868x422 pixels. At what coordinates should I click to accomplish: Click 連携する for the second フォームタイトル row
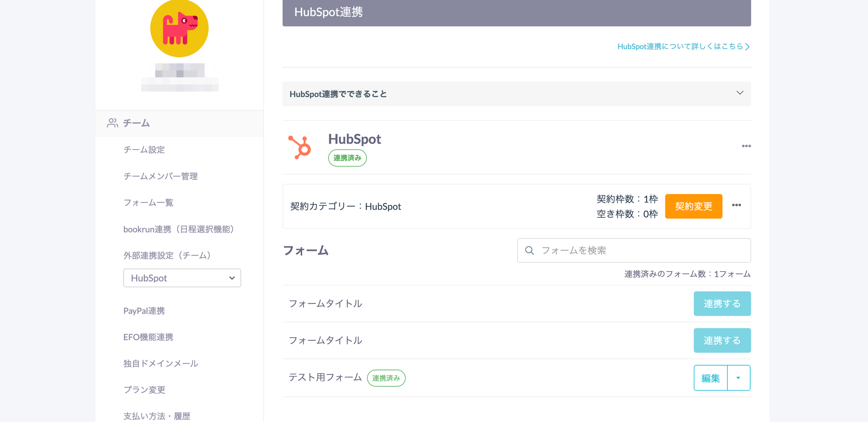[722, 340]
